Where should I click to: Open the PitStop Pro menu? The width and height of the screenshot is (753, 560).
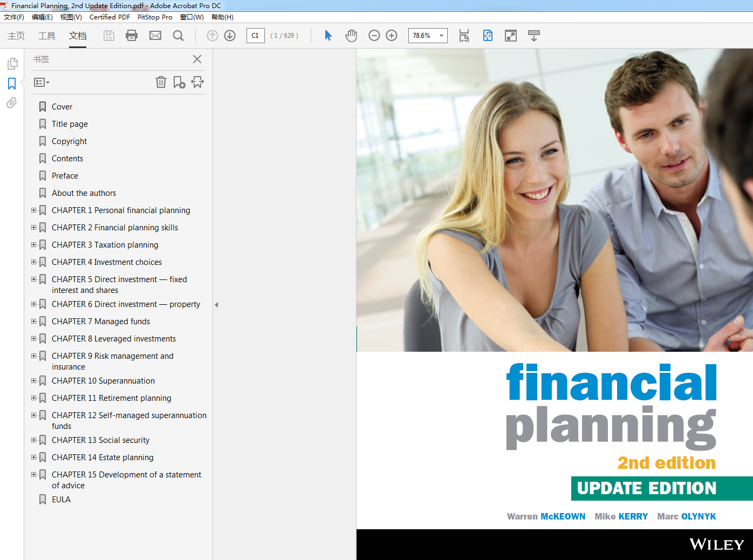(x=155, y=17)
